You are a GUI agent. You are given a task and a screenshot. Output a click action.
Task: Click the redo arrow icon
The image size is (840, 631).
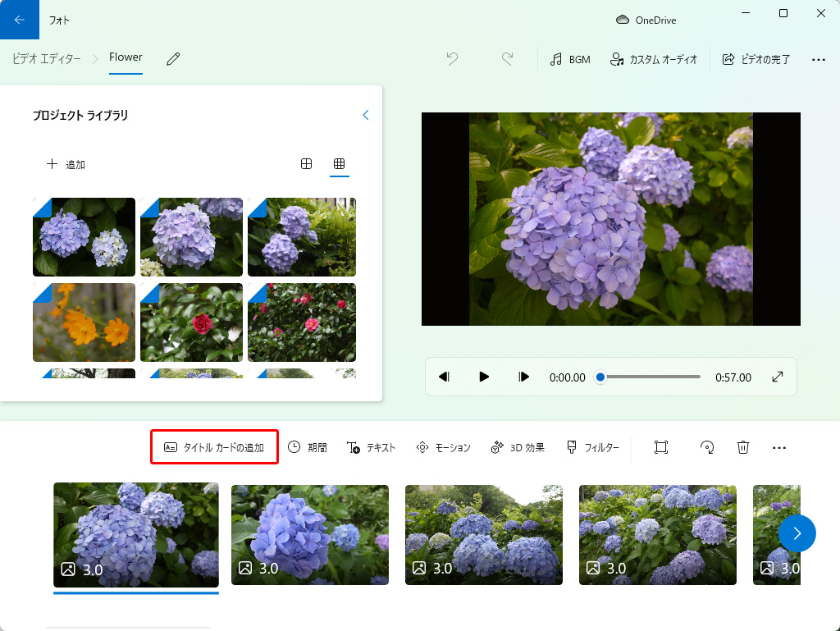[x=508, y=59]
